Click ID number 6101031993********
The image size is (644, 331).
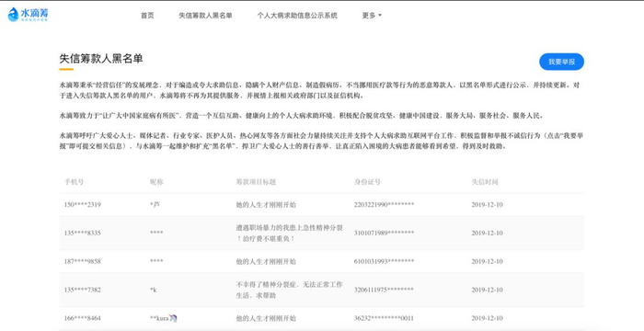pos(384,261)
